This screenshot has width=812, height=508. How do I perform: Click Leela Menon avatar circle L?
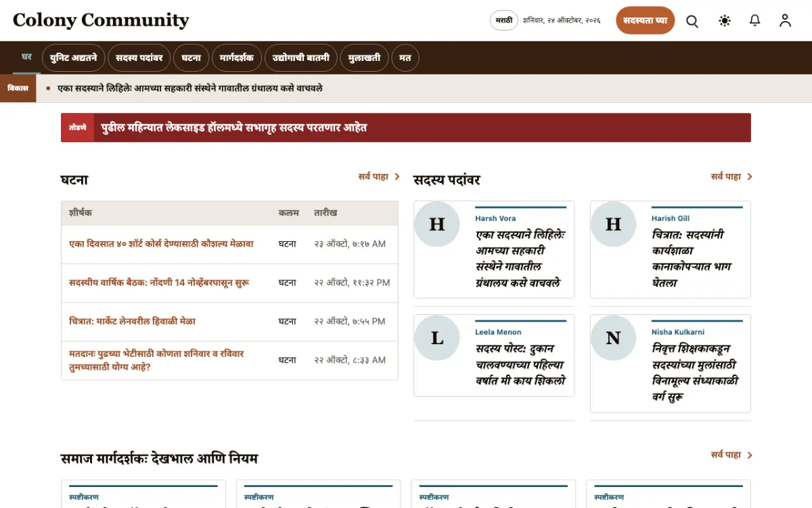click(x=437, y=337)
